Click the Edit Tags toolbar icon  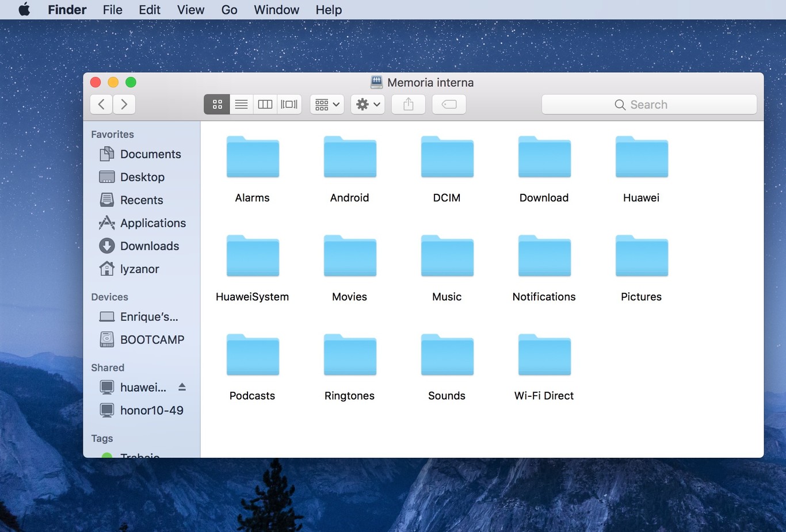pos(449,104)
